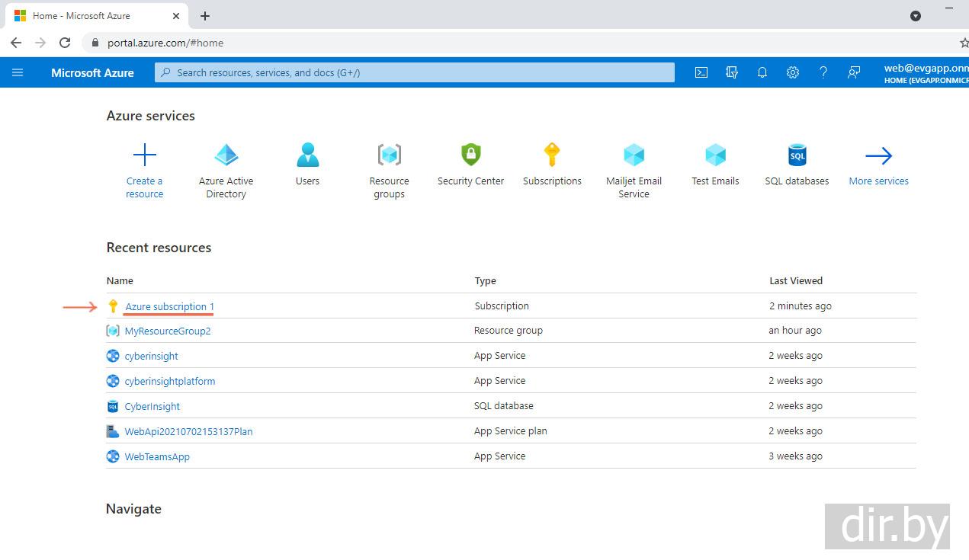Viewport: 969px width, 560px height.
Task: Launch Cloud Shell from the top bar
Action: (701, 72)
